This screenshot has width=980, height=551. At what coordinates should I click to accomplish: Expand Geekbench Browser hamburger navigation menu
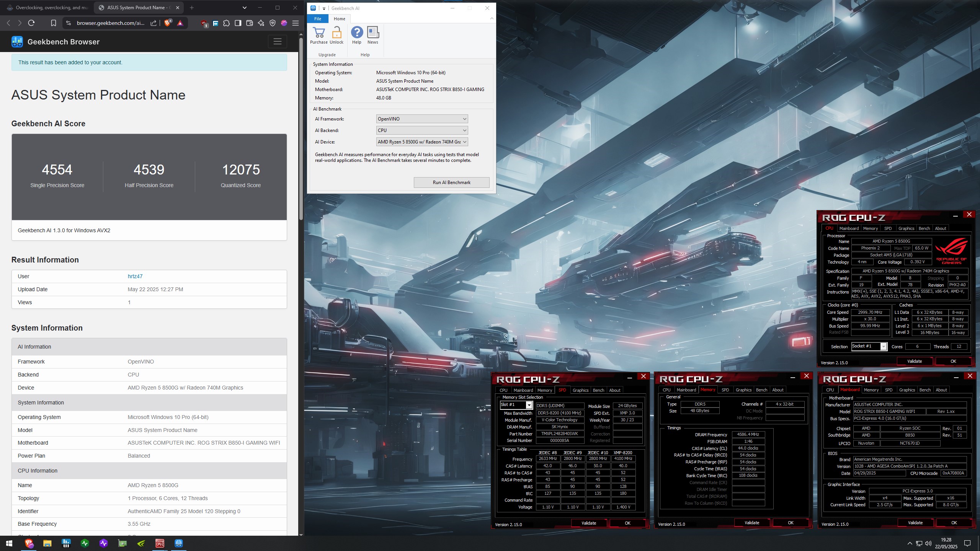[x=278, y=41]
